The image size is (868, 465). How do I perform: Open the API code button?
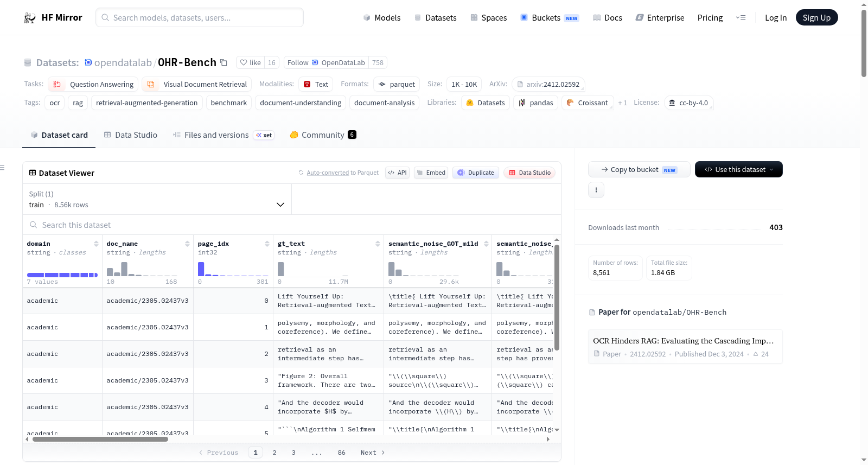pos(397,173)
